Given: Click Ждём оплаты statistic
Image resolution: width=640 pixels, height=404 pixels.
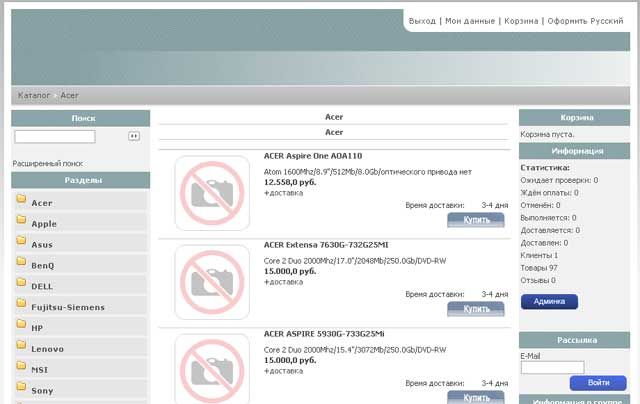Looking at the screenshot, I should (x=549, y=193).
